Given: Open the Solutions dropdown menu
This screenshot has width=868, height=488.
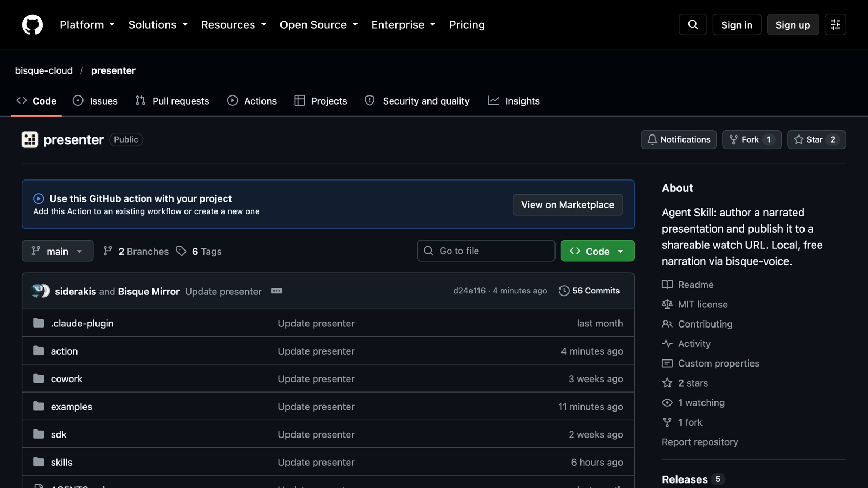Looking at the screenshot, I should click(x=158, y=24).
